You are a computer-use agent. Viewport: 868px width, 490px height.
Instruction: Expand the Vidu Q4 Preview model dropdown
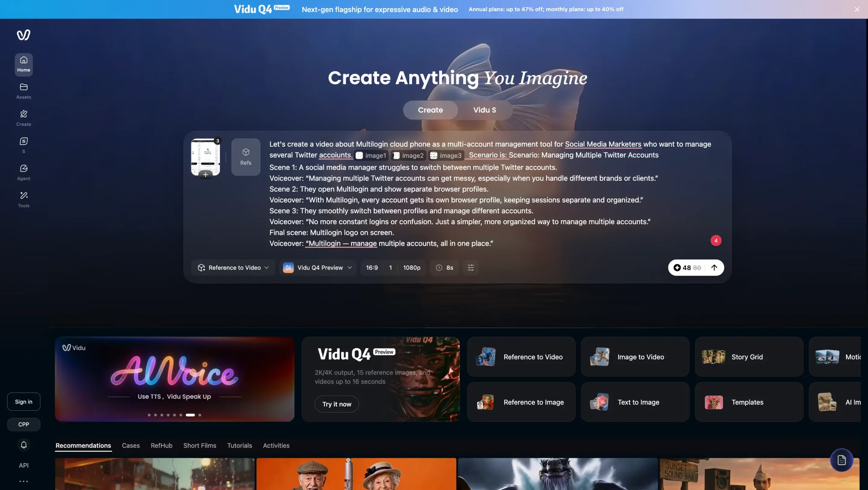click(318, 268)
